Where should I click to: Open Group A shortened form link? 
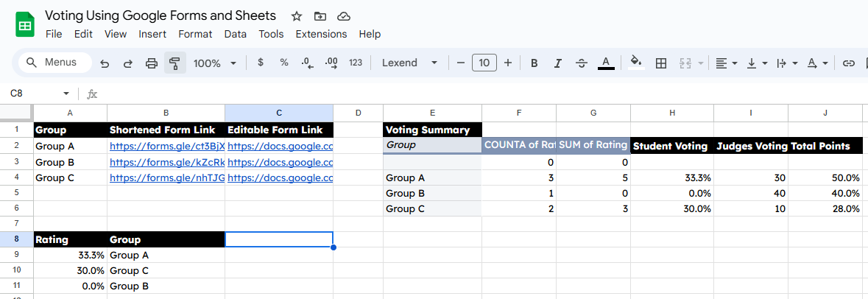[x=166, y=147]
